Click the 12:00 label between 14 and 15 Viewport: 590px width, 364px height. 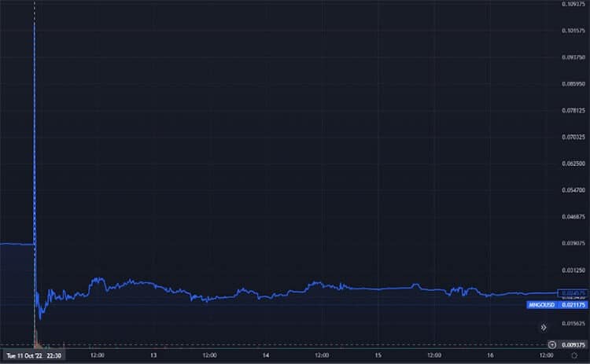point(322,355)
